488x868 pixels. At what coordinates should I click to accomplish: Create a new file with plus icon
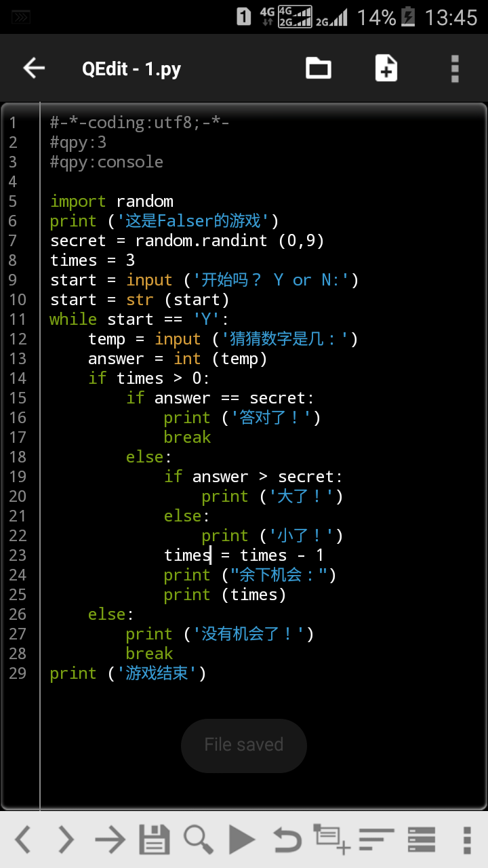[386, 68]
